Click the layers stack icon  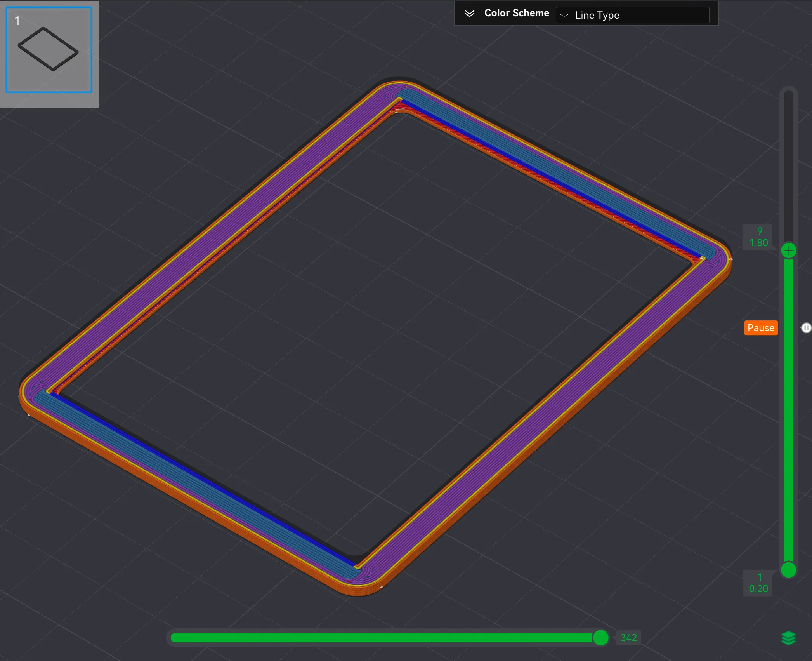point(788,638)
